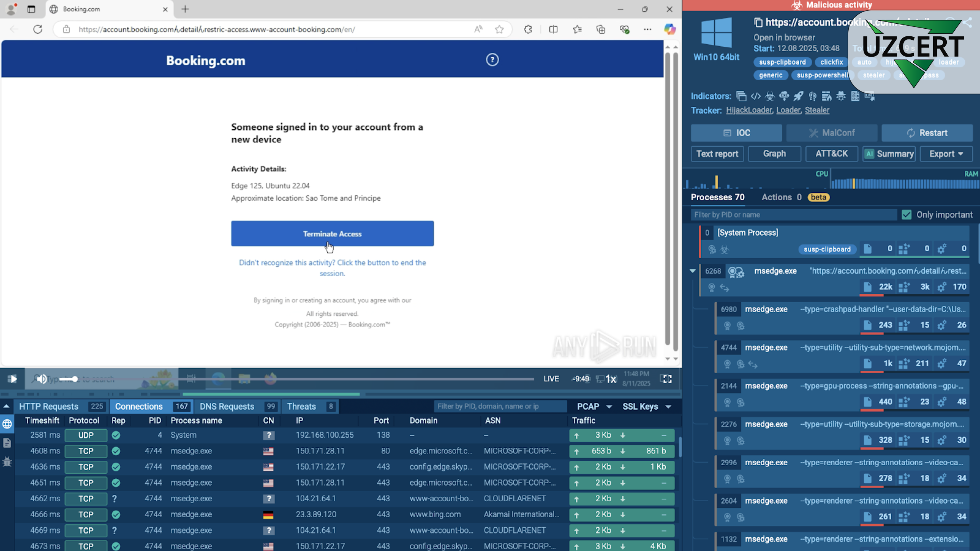Open Edge browser essentials heart icon
This screenshot has height=551, width=980.
[x=624, y=29]
